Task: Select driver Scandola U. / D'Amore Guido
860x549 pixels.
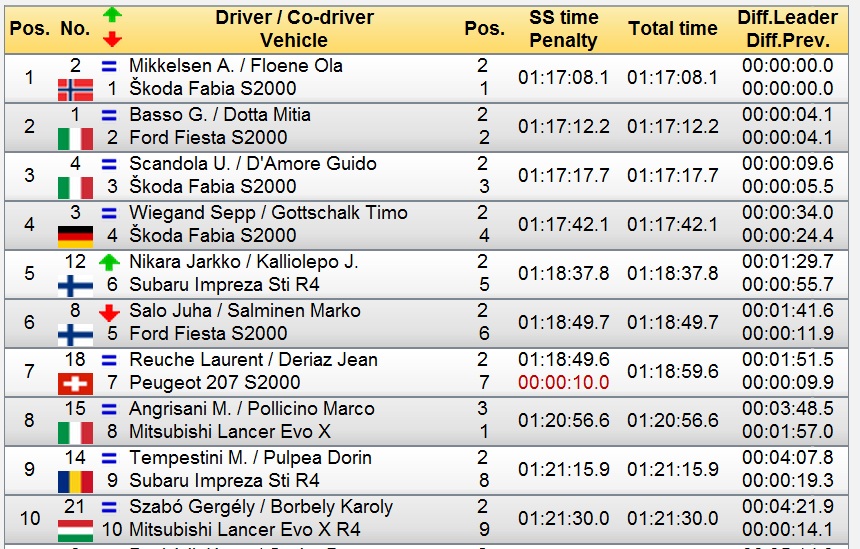Action: (x=252, y=163)
